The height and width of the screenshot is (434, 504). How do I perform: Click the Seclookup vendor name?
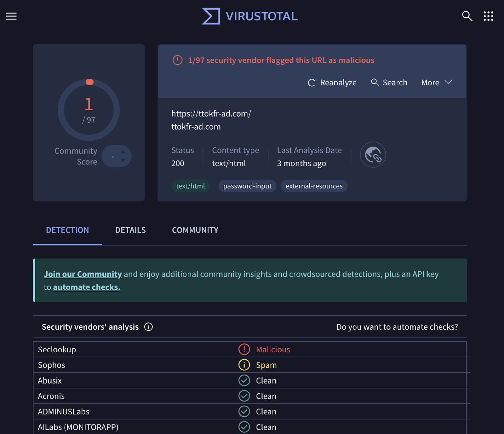click(x=57, y=350)
